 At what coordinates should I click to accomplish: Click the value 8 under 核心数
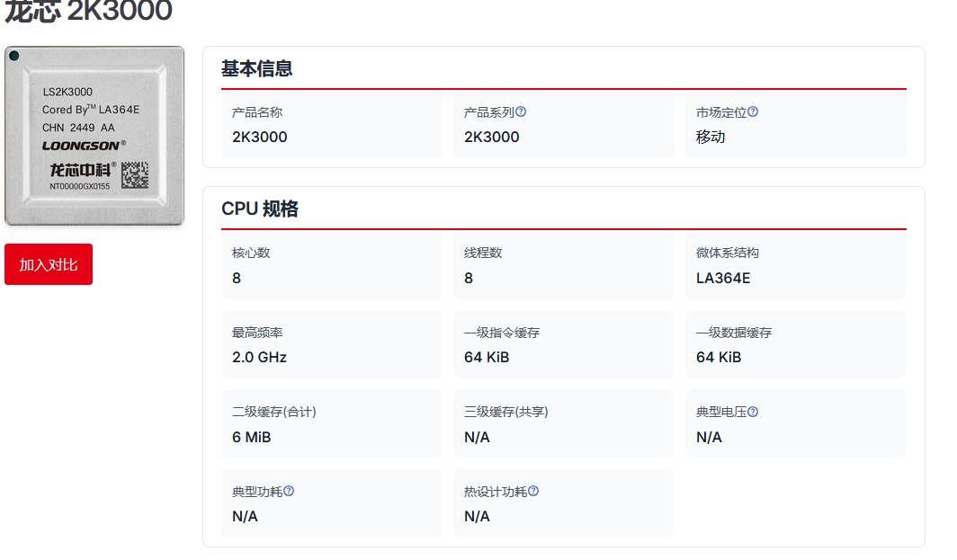237,278
